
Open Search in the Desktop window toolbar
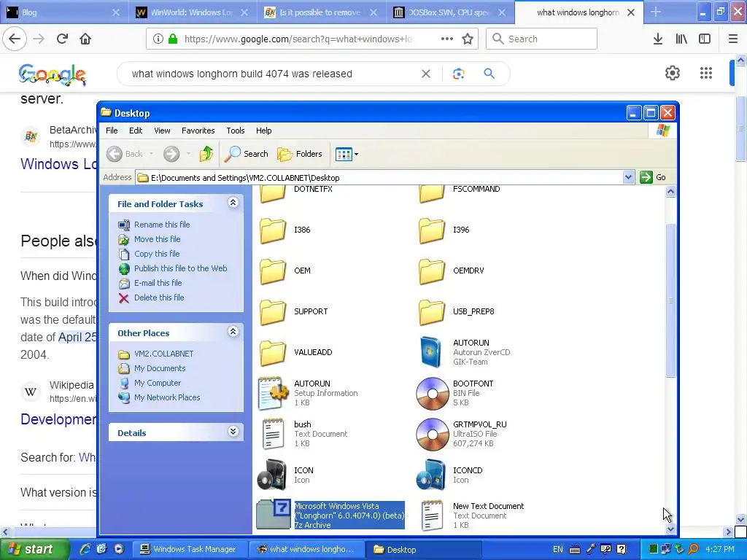(x=247, y=154)
